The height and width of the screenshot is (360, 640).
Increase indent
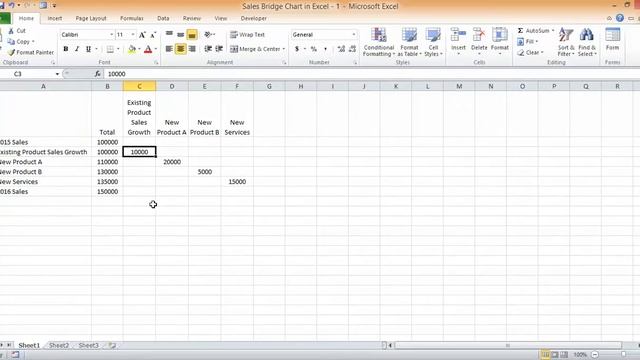pyautogui.click(x=219, y=49)
